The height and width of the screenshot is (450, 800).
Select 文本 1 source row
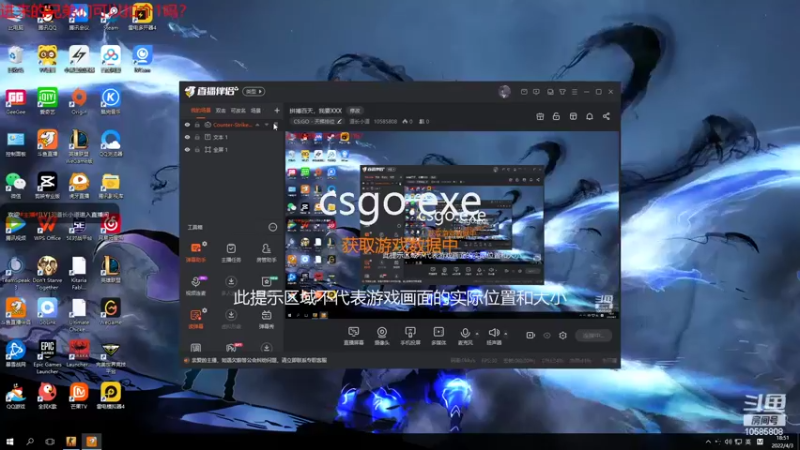[232, 137]
